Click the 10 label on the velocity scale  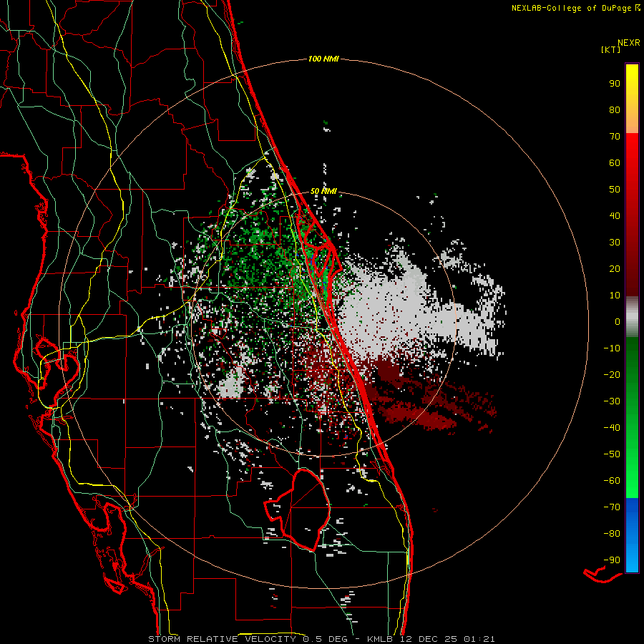tap(615, 296)
